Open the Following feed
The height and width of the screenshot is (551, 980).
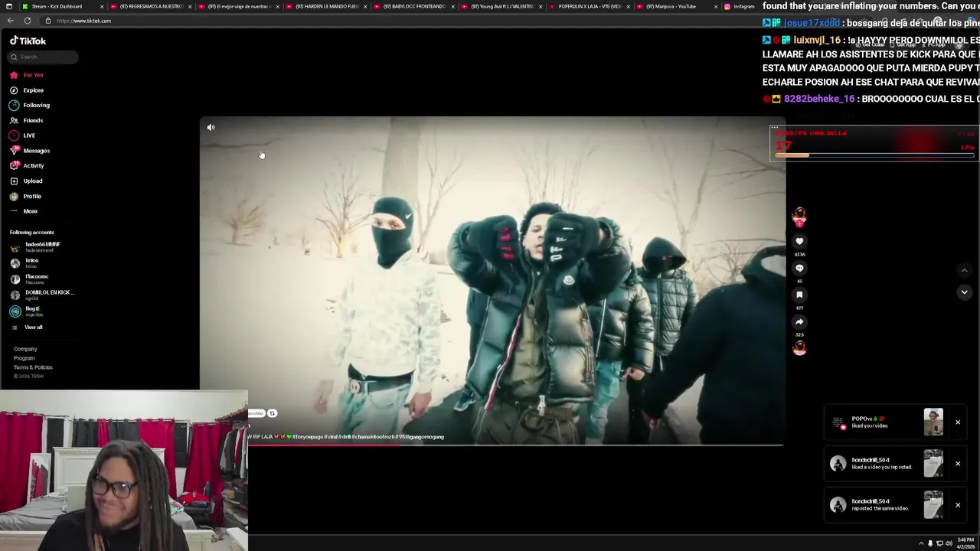pyautogui.click(x=30, y=105)
